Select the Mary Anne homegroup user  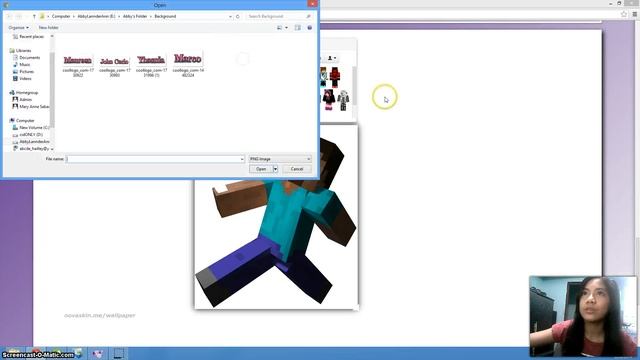coord(31,107)
